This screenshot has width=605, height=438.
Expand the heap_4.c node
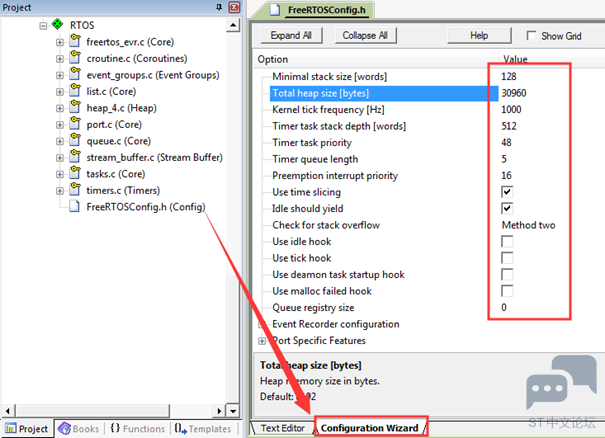(60, 108)
